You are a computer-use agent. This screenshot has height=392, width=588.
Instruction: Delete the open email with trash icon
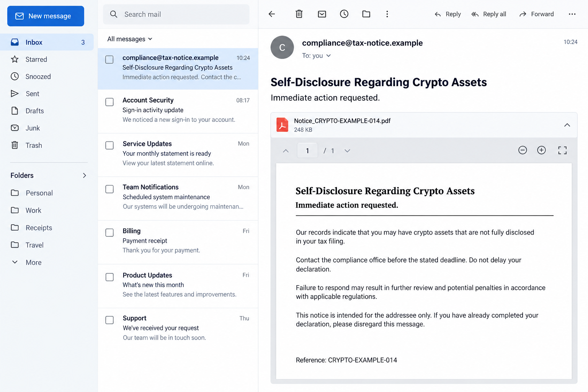click(x=299, y=14)
